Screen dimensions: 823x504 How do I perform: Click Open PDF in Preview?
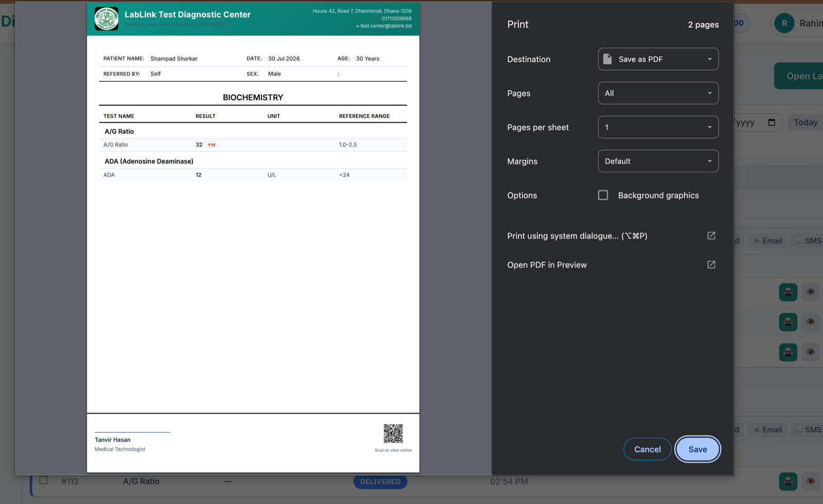coord(547,265)
